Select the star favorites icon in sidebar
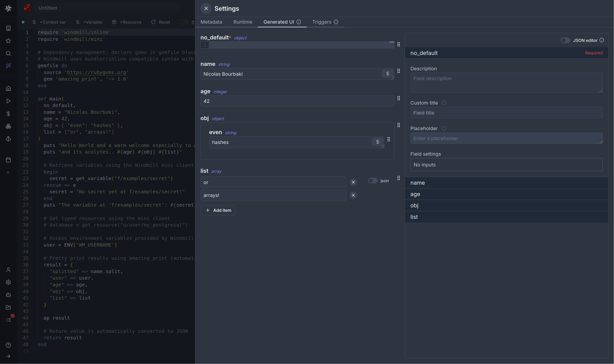The image size is (614, 364). 8,41
